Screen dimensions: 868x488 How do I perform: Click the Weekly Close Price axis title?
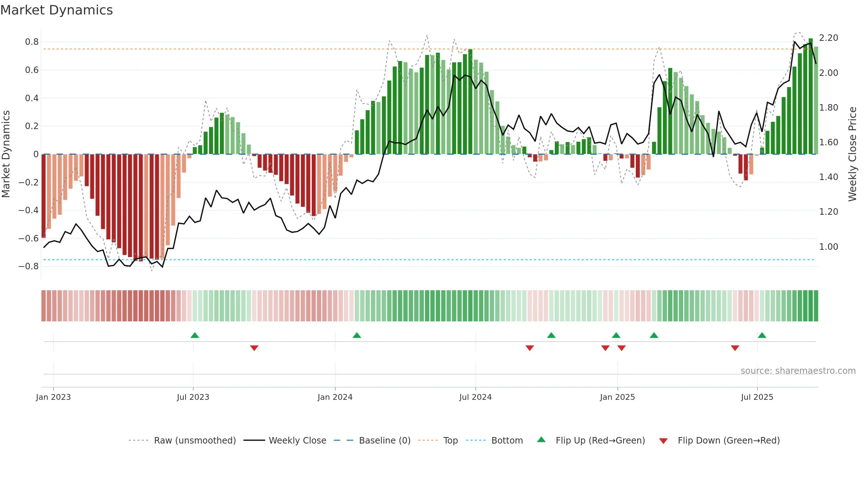pos(852,154)
